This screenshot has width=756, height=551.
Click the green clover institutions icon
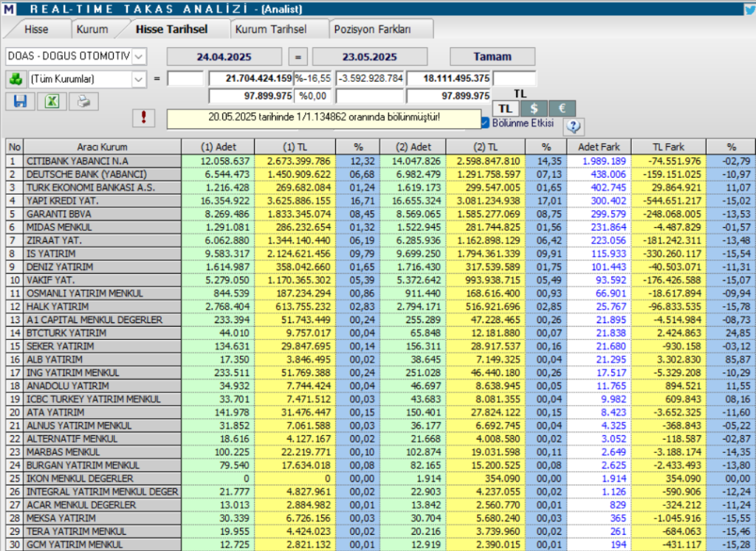[16, 78]
